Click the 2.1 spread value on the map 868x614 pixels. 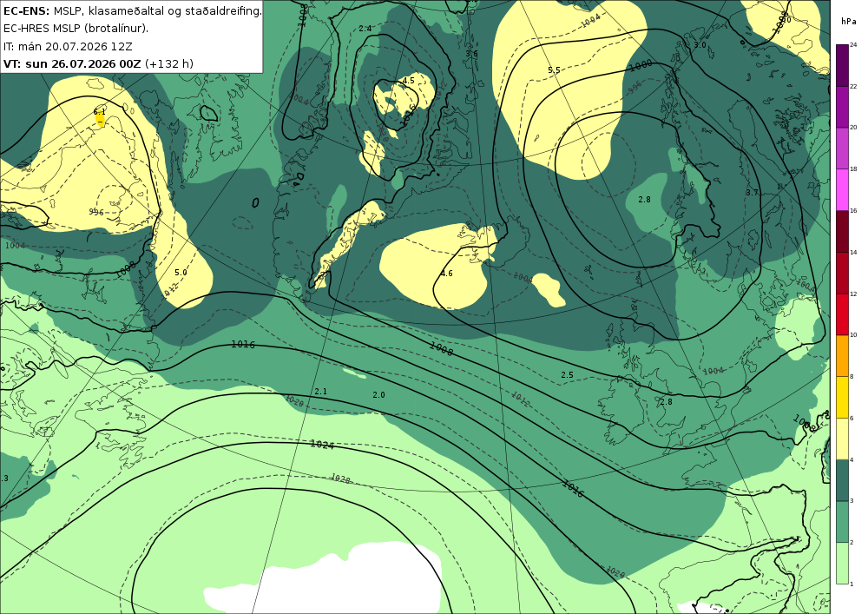coord(320,392)
